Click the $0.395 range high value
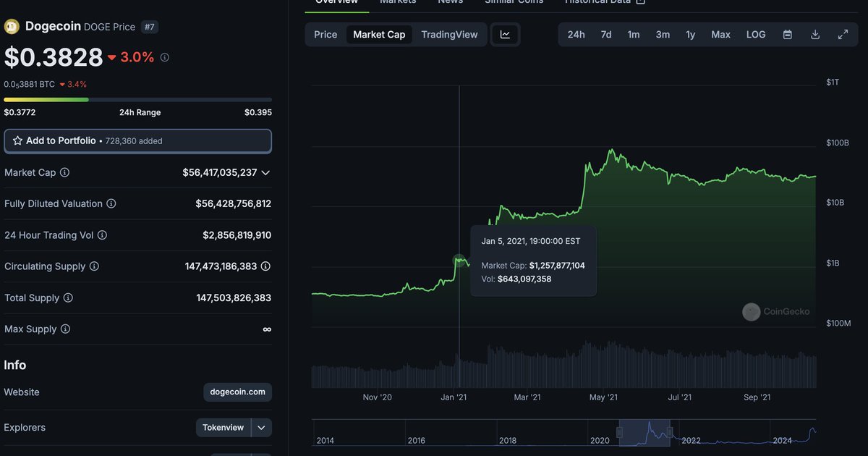 (258, 112)
